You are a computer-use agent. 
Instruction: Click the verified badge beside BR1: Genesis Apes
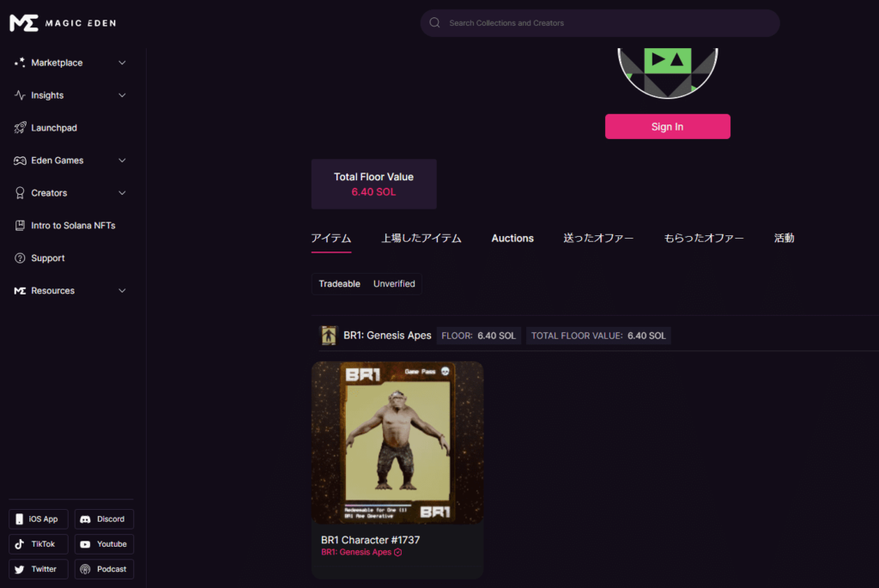pyautogui.click(x=398, y=552)
